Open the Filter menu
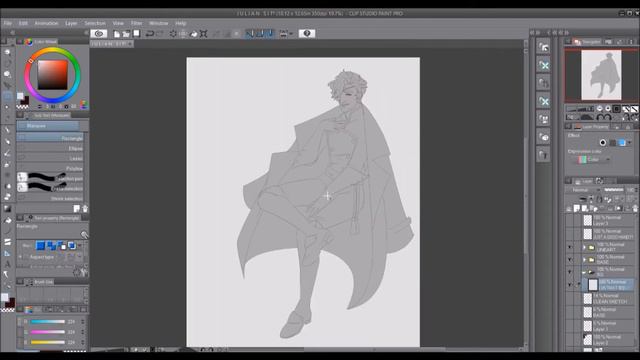Image resolution: width=640 pixels, height=360 pixels. click(x=136, y=23)
